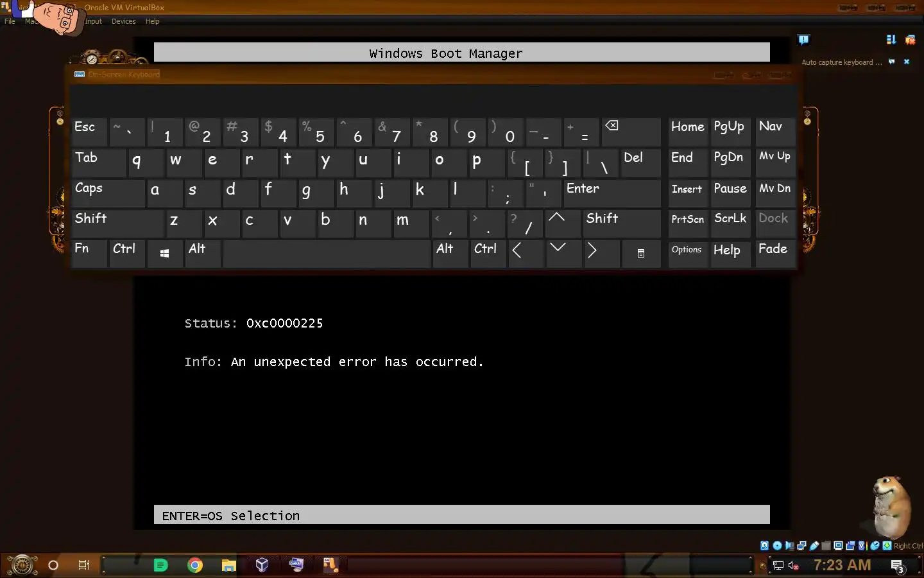Open the steampunk Start button
The height and width of the screenshot is (578, 924).
(x=22, y=565)
